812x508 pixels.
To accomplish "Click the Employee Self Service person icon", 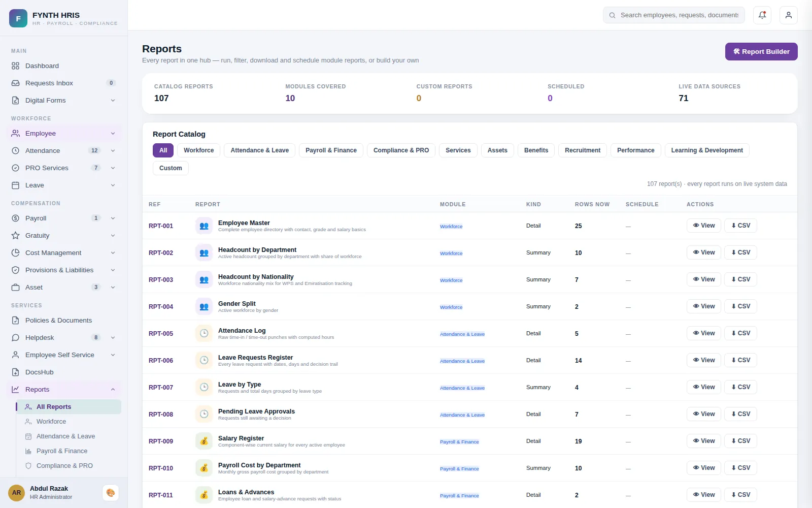I will (x=15, y=355).
